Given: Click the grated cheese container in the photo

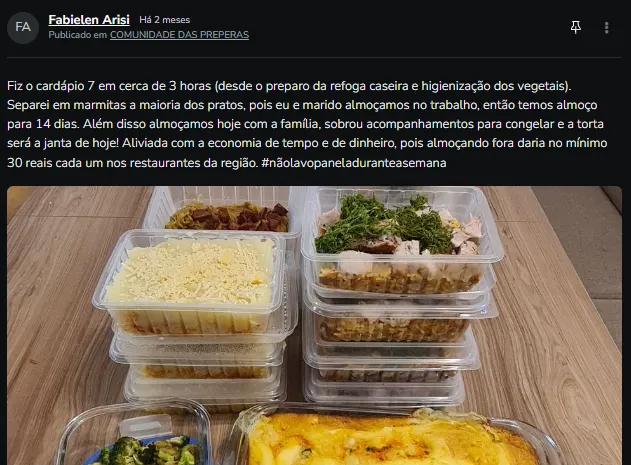Looking at the screenshot, I should tap(191, 282).
